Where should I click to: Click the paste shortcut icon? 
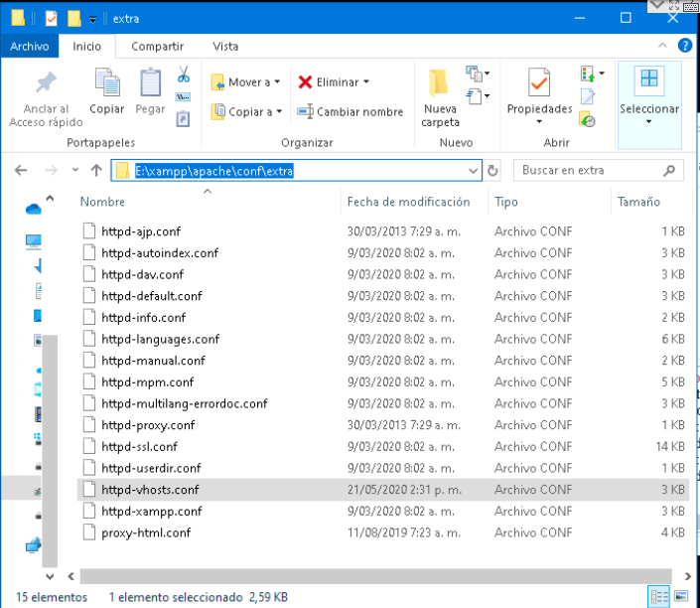pyautogui.click(x=183, y=119)
